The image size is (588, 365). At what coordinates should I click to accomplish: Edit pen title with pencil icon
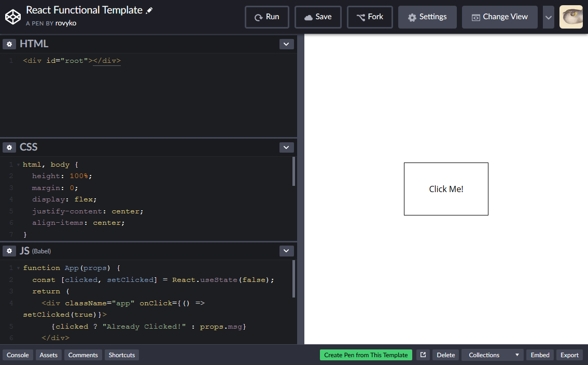[x=149, y=10]
